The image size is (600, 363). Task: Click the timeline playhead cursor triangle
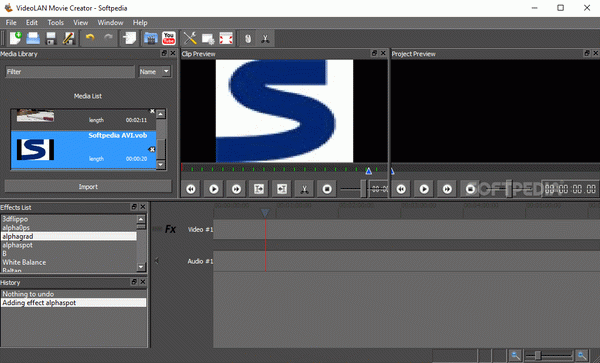[265, 213]
